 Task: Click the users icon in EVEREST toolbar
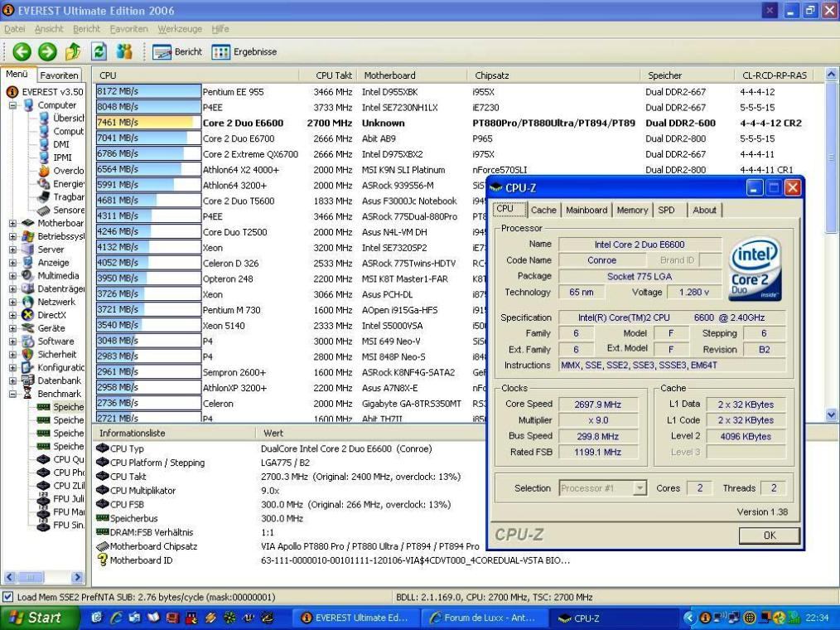(124, 51)
